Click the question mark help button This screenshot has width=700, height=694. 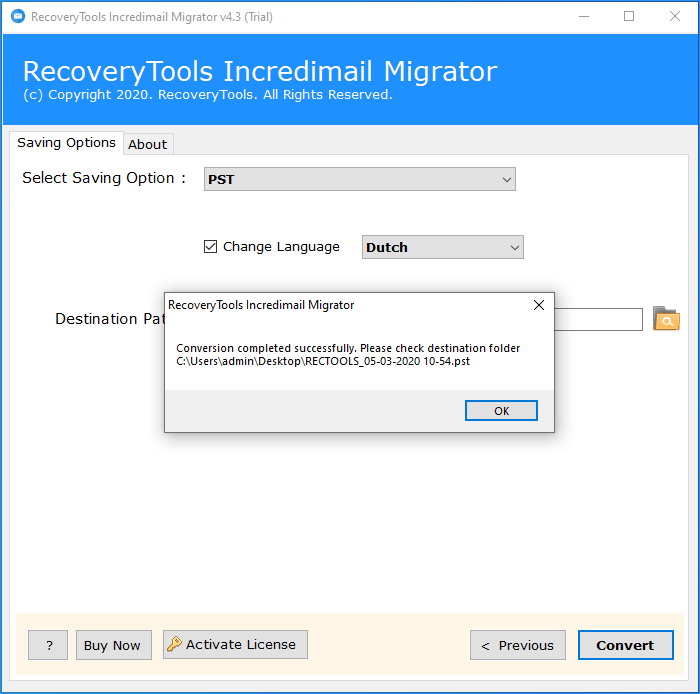(x=48, y=645)
